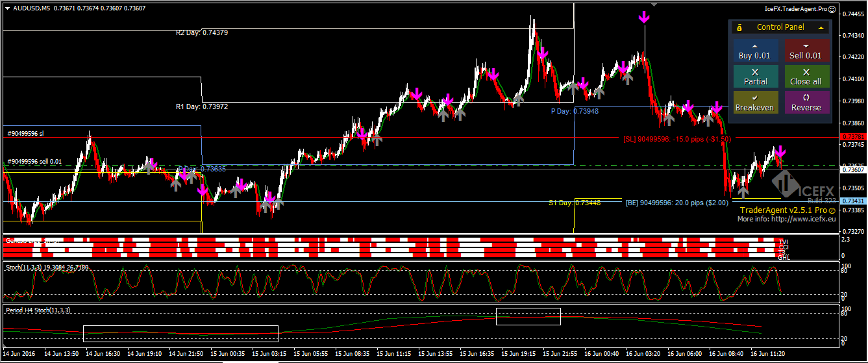Screen dimensions: 868x363
Task: Click the Sell 0.01 button
Action: tap(806, 51)
